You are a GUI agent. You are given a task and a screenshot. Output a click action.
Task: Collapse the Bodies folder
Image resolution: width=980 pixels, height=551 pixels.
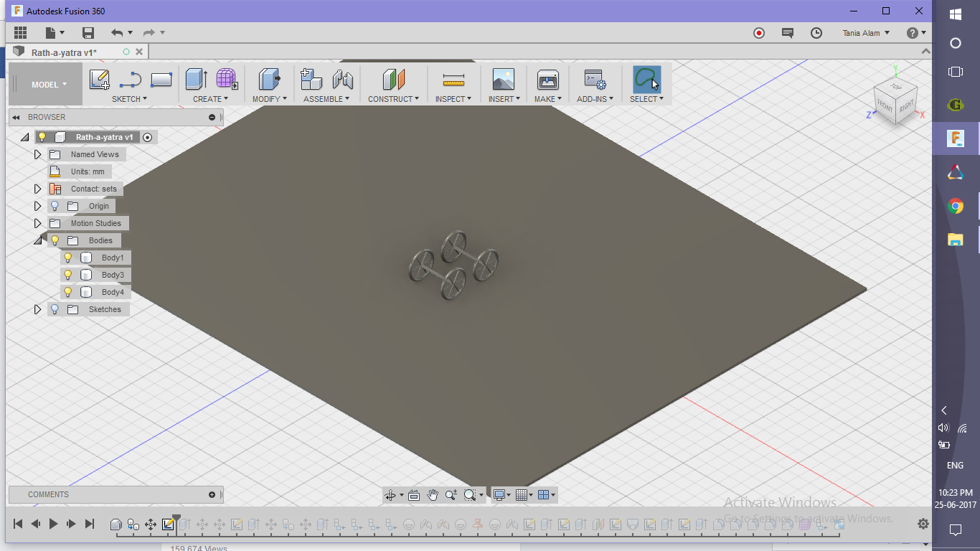click(38, 240)
